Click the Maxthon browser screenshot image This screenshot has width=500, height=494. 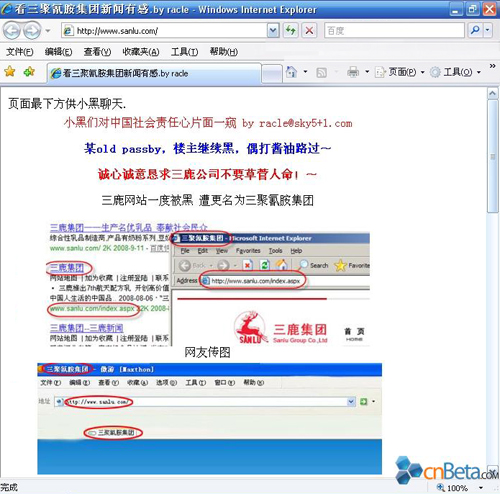click(209, 419)
